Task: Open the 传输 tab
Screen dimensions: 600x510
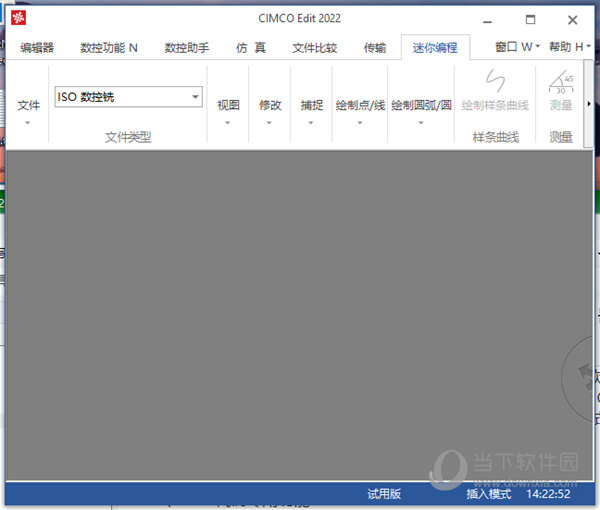Action: (375, 47)
